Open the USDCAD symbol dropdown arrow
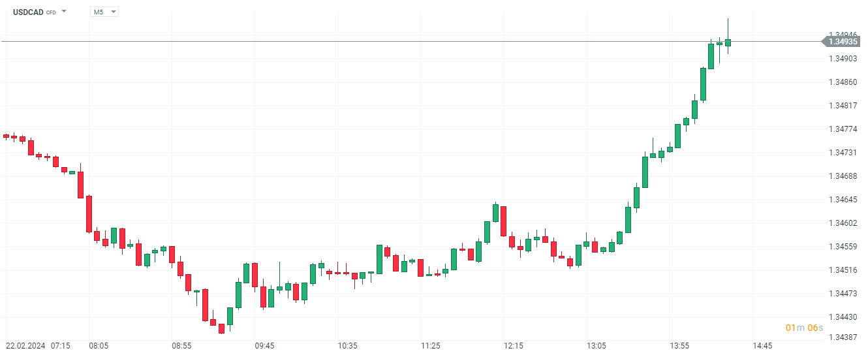This screenshot has height=357, width=868. tap(64, 12)
